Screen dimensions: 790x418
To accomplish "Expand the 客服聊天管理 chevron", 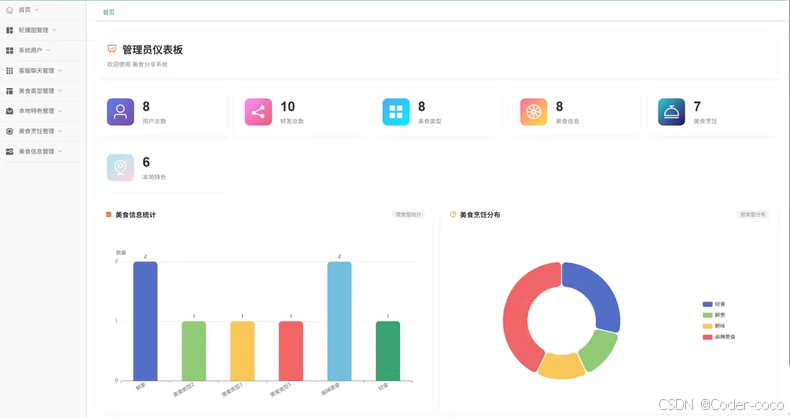I will [60, 71].
